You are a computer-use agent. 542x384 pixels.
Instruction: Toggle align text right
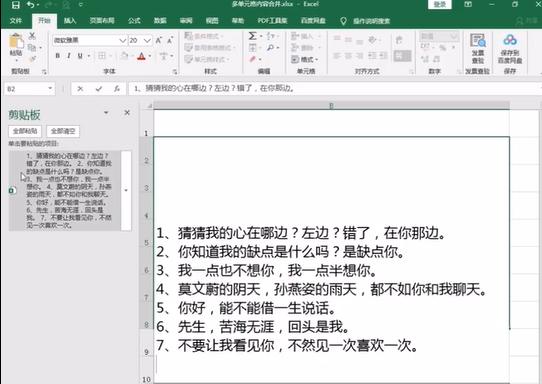point(360,56)
